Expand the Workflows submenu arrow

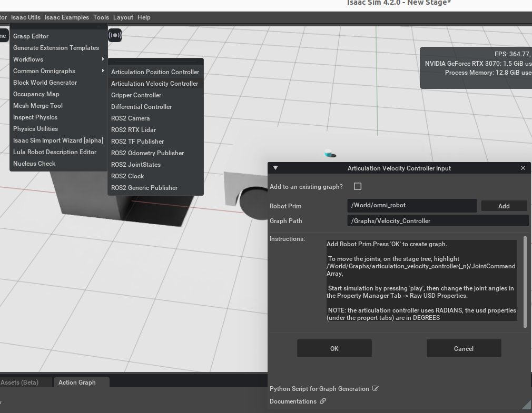(103, 59)
